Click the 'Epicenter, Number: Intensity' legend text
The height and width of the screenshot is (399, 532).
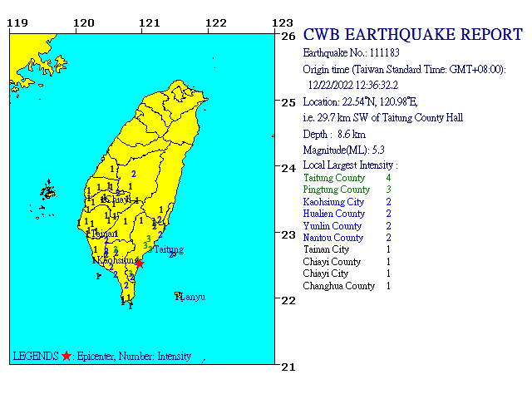click(x=134, y=357)
